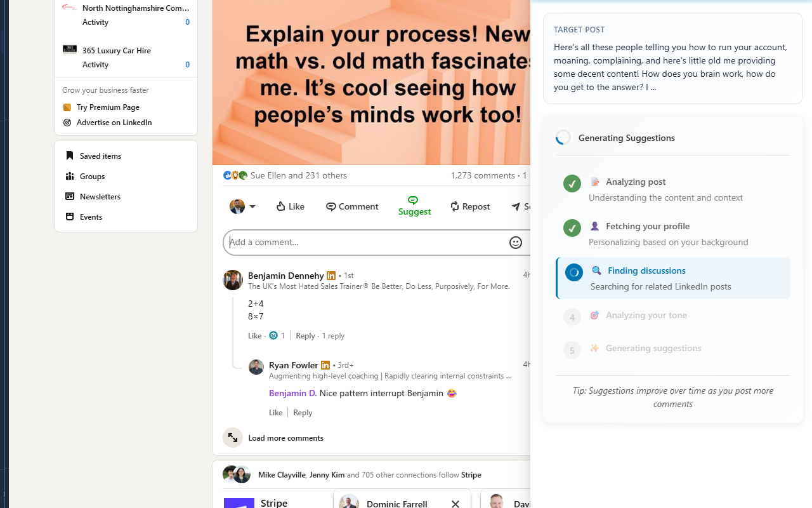Click the Stripe logo thumbnail
This screenshot has width=812, height=508.
(x=239, y=503)
